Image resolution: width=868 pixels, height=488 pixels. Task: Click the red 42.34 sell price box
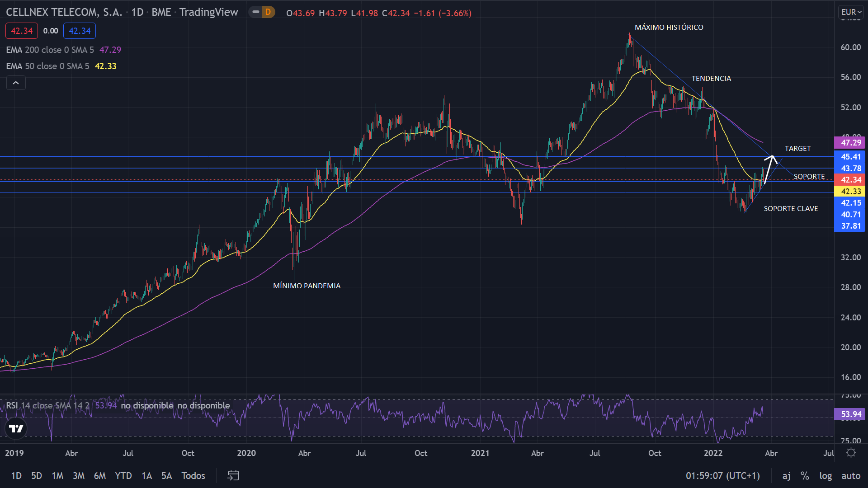(x=22, y=31)
